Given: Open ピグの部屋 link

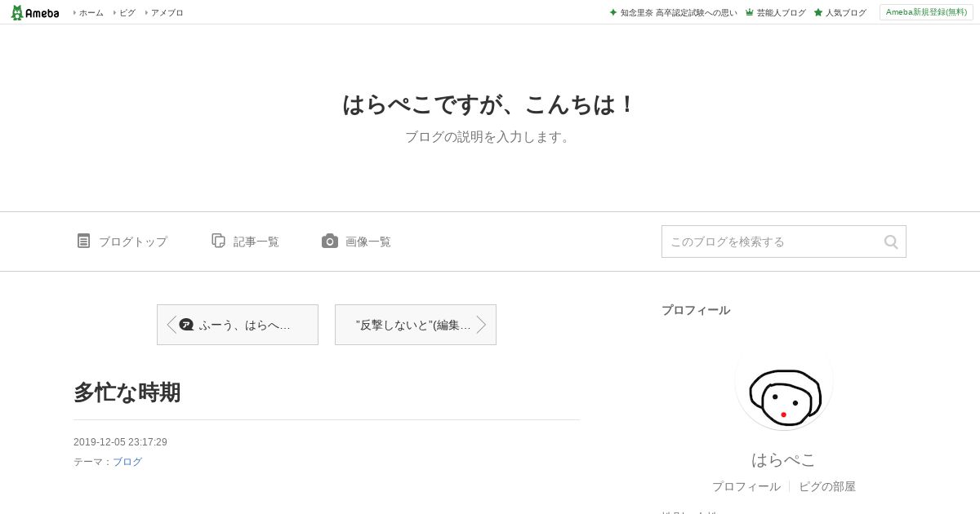Looking at the screenshot, I should [x=827, y=486].
